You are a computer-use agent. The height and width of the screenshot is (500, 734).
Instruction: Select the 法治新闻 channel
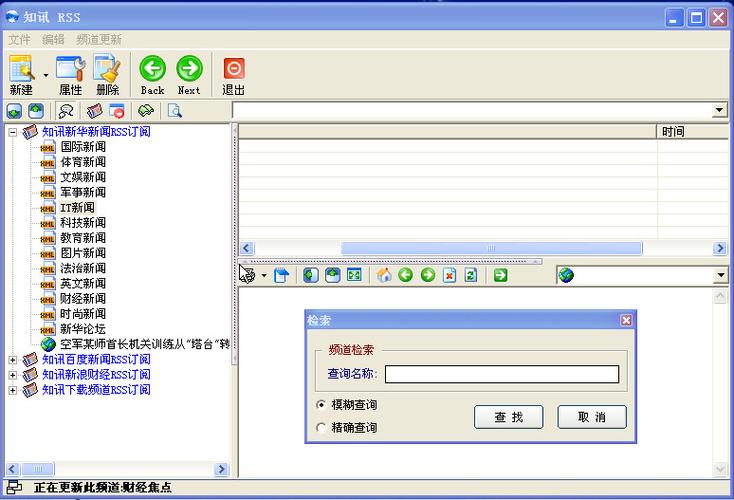(83, 268)
